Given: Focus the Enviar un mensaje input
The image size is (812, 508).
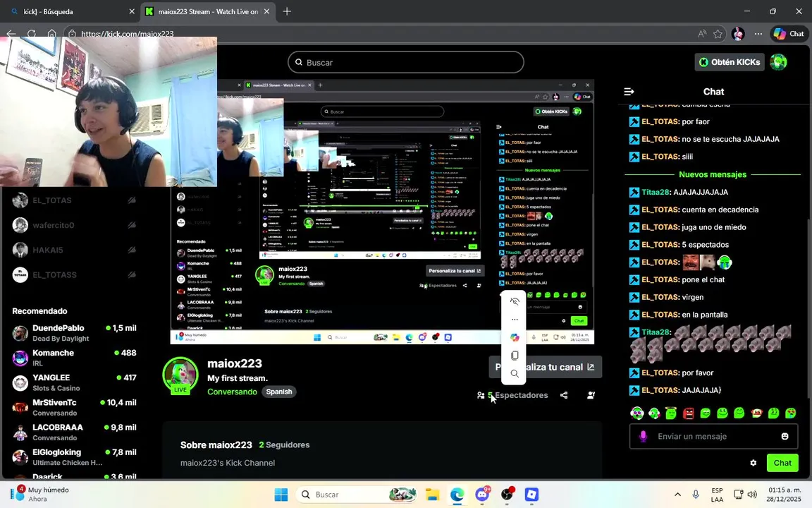Looking at the screenshot, I should click(713, 437).
